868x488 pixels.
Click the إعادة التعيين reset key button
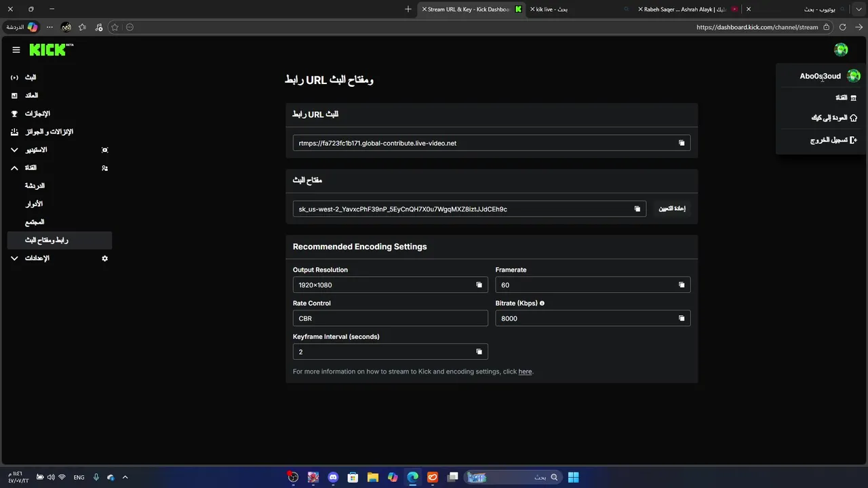click(x=672, y=209)
